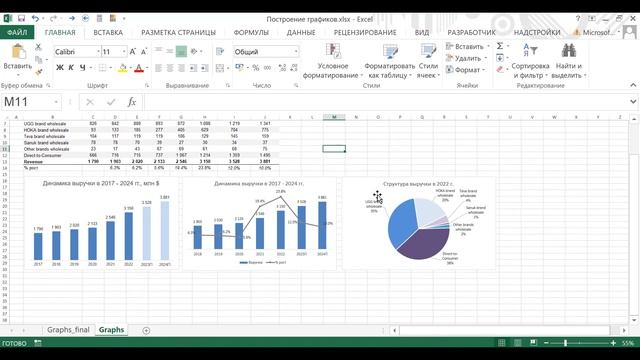This screenshot has height=360, width=640.
Task: Center text horizontally
Action: tap(170, 68)
